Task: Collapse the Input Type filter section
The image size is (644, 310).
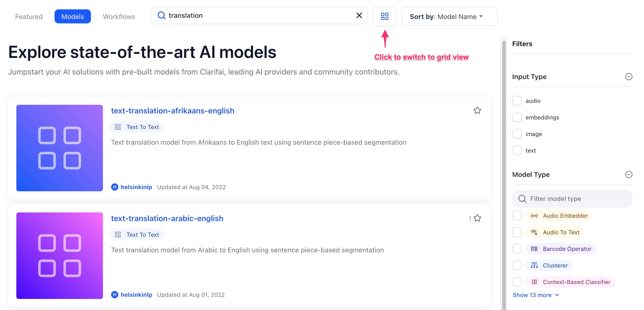Action: coord(628,77)
